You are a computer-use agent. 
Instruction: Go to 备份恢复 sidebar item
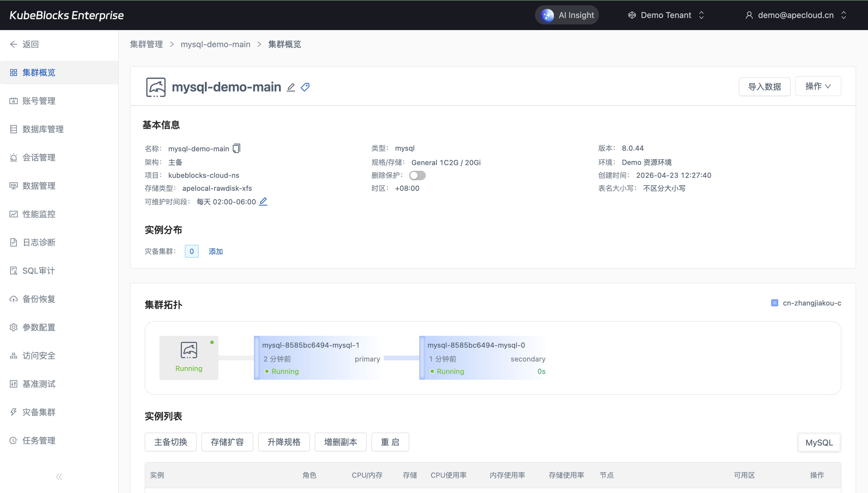[39, 299]
